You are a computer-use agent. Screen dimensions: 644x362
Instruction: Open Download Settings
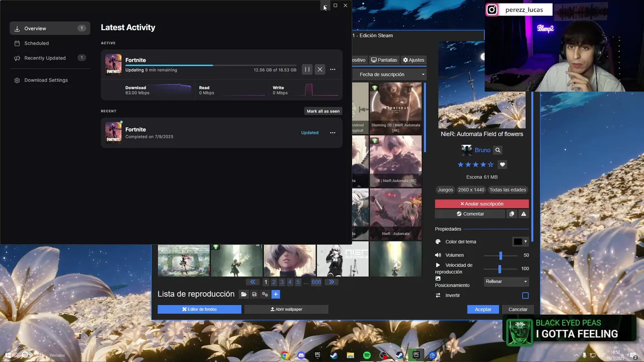(x=50, y=80)
